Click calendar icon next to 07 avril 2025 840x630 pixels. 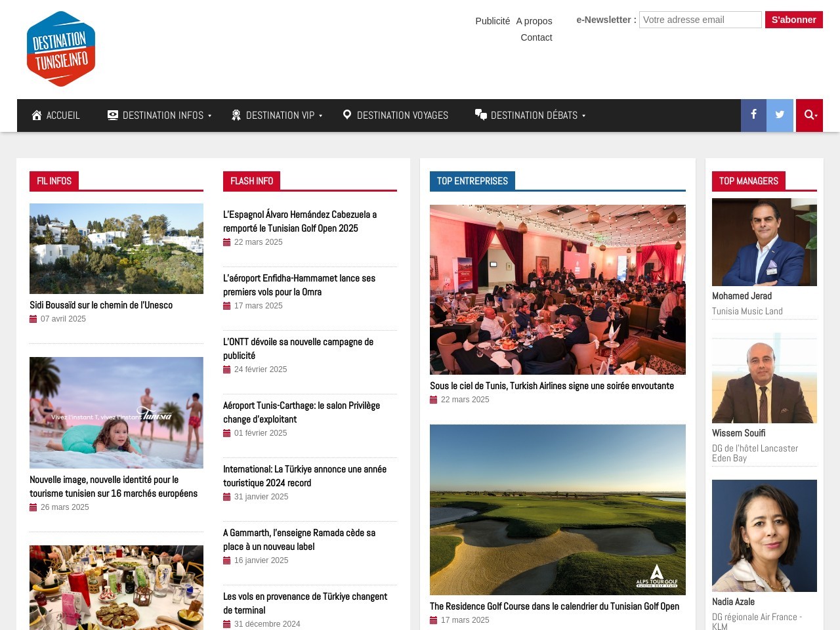33,319
